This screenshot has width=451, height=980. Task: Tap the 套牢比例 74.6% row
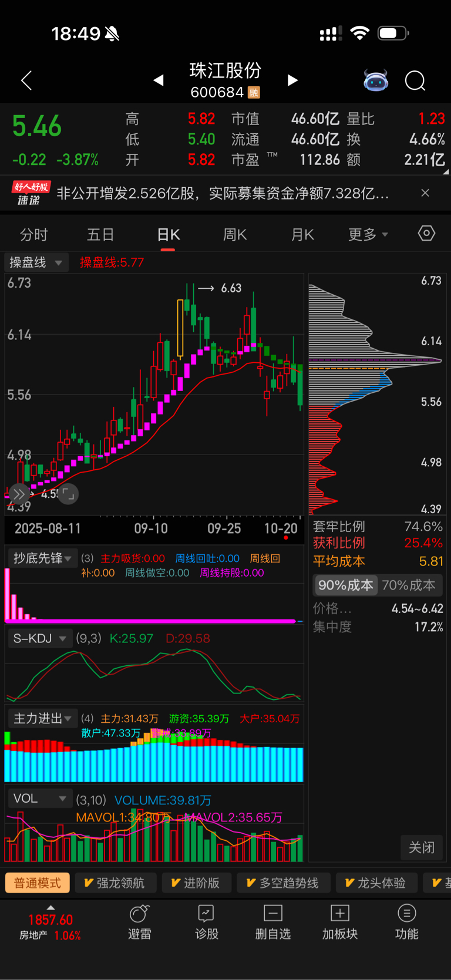tap(378, 527)
